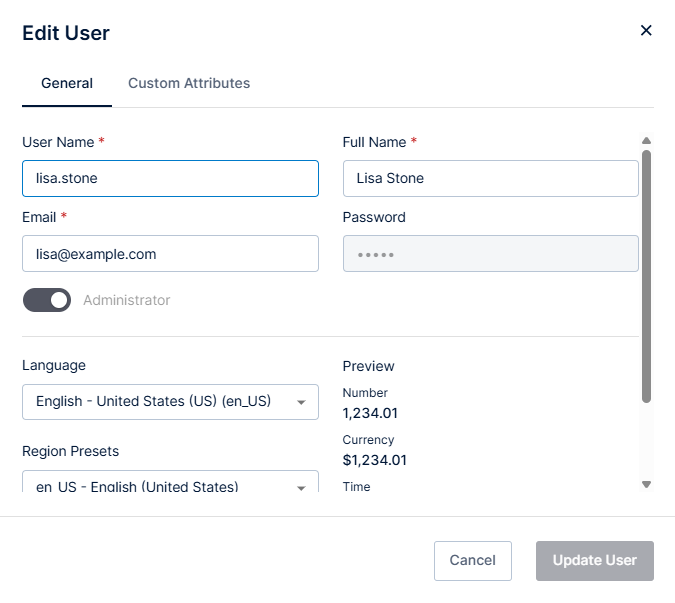Open the Custom Attributes tab
Screen dimensions: 675x603
click(189, 83)
